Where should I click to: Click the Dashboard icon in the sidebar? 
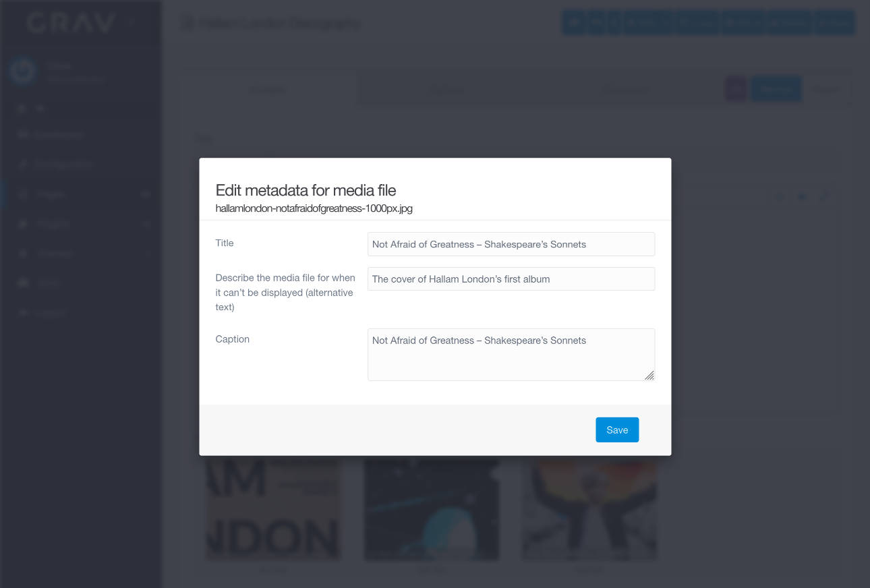[x=23, y=135]
